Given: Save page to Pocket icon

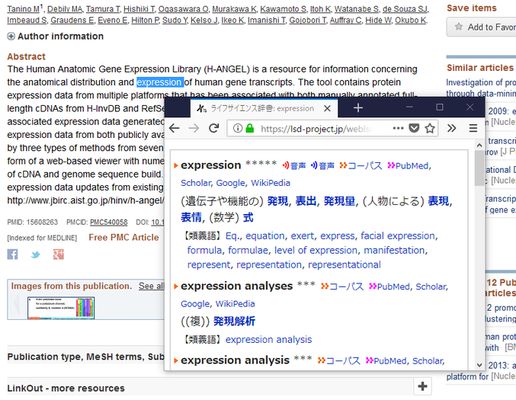Looking at the screenshot, I should (x=414, y=128).
